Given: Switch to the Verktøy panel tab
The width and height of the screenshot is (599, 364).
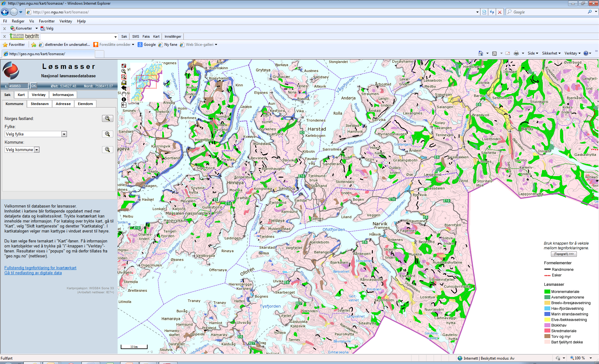Looking at the screenshot, I should click(x=39, y=95).
